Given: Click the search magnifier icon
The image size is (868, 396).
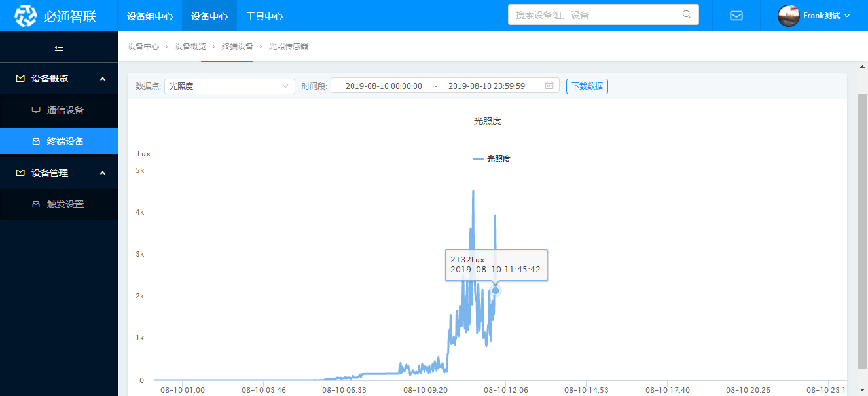Looking at the screenshot, I should point(687,14).
